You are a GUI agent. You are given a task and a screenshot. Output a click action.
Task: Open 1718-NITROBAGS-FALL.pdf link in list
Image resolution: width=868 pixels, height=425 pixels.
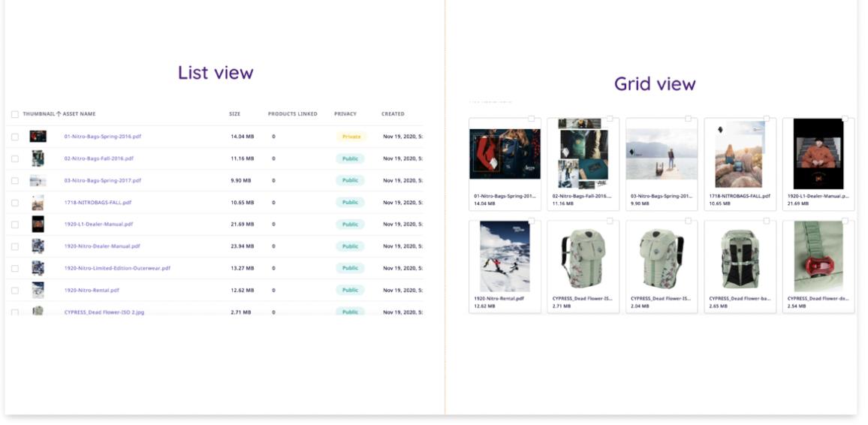click(98, 203)
